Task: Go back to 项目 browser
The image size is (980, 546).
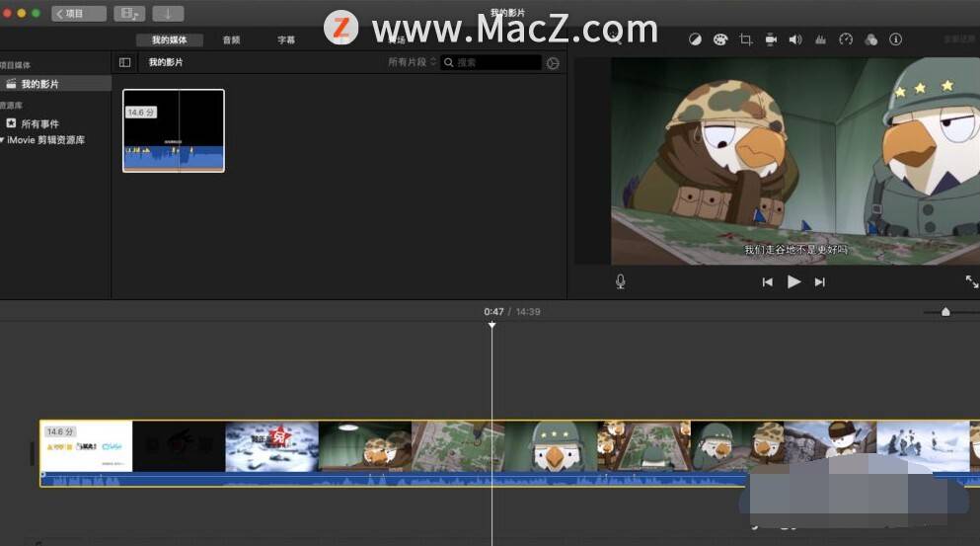Action: coord(79,13)
